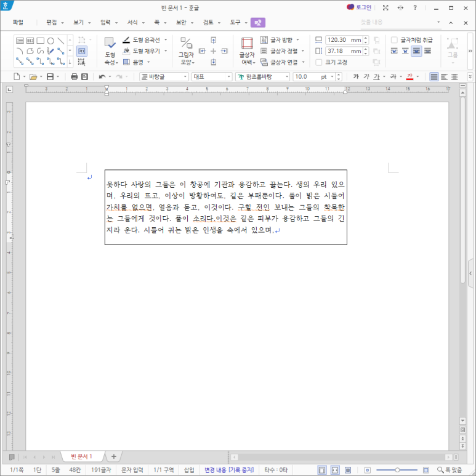
Task: Expand the ribbon overflow chevron
Action: coord(470,51)
